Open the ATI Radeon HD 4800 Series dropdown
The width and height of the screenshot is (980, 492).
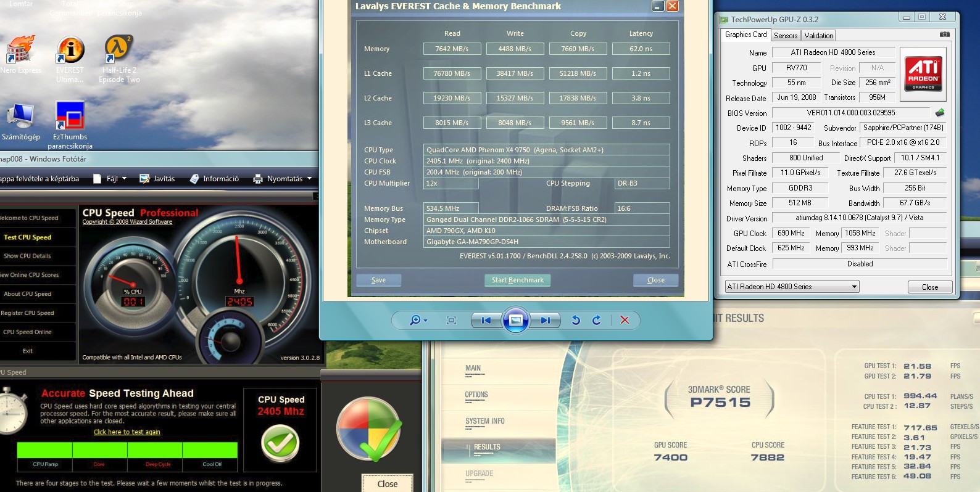point(792,287)
